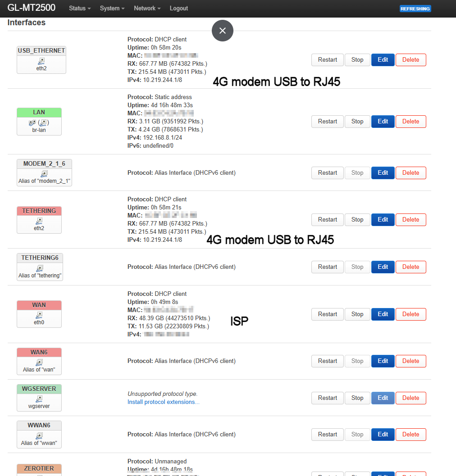Edit the WAN interface
The width and height of the screenshot is (456, 476).
(383, 314)
